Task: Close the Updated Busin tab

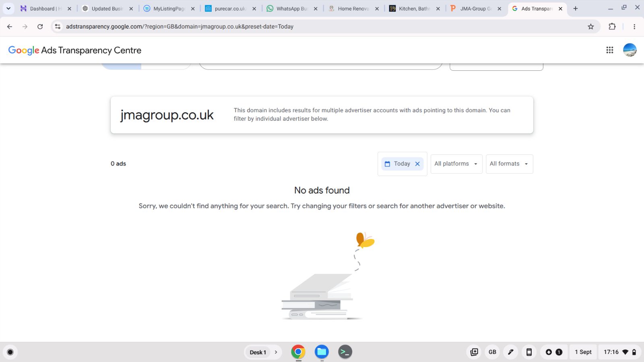Action: [131, 8]
